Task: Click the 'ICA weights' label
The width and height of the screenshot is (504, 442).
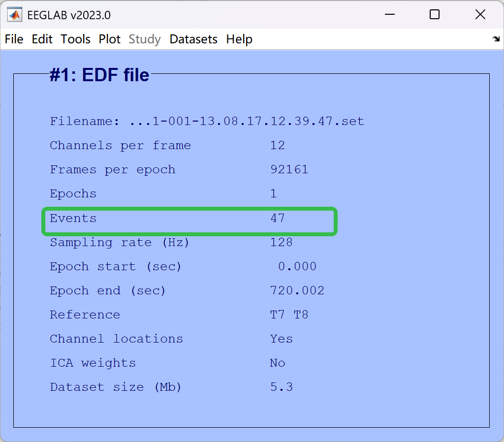Action: [93, 363]
